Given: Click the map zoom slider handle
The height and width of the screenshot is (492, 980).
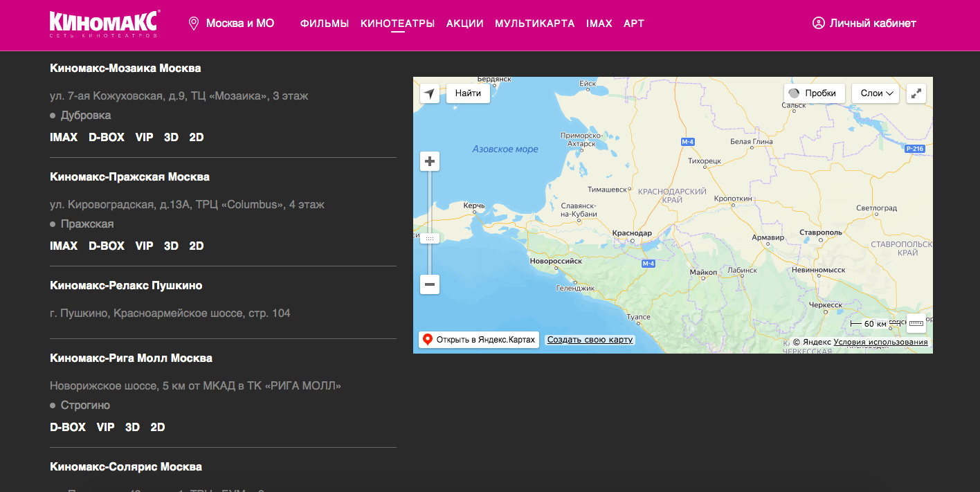Looking at the screenshot, I should tap(430, 238).
